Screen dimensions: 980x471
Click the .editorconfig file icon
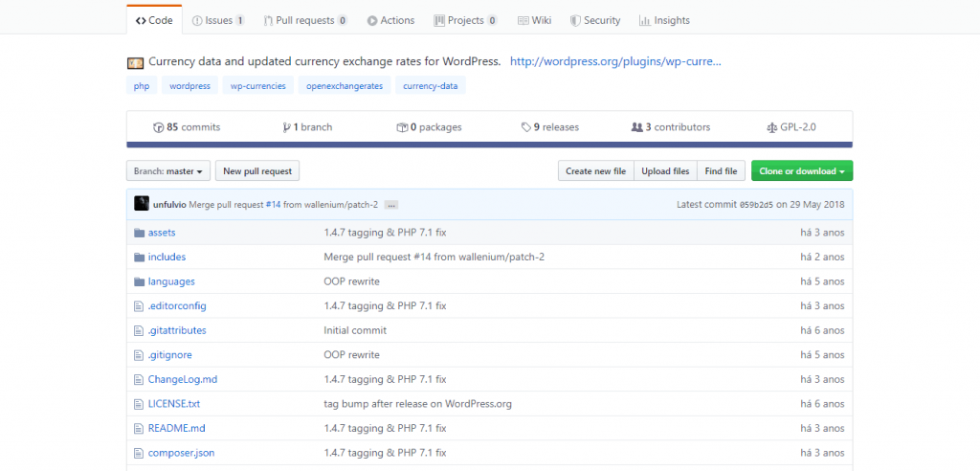(x=139, y=306)
